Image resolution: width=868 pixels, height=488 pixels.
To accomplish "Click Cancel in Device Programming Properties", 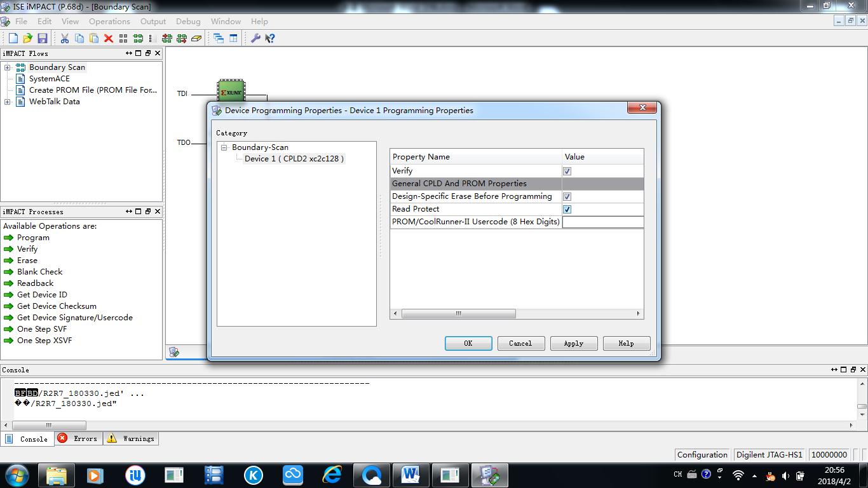I will (520, 343).
